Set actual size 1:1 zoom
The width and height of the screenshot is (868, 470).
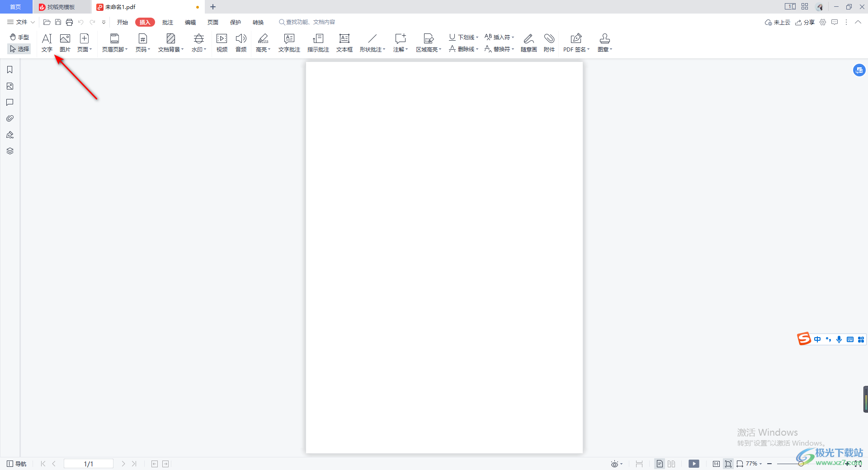(716, 464)
